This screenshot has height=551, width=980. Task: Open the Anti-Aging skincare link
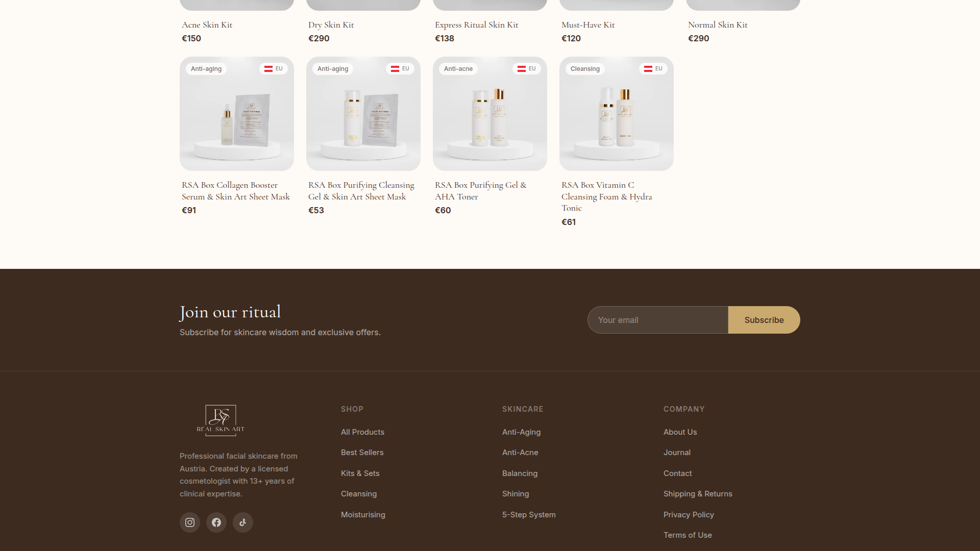[521, 432]
